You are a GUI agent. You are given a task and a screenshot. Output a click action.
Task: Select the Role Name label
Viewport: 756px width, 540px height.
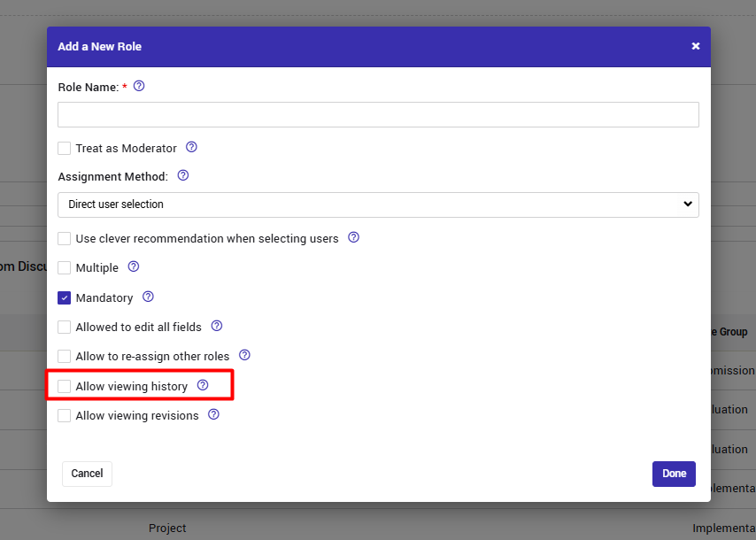click(x=89, y=88)
